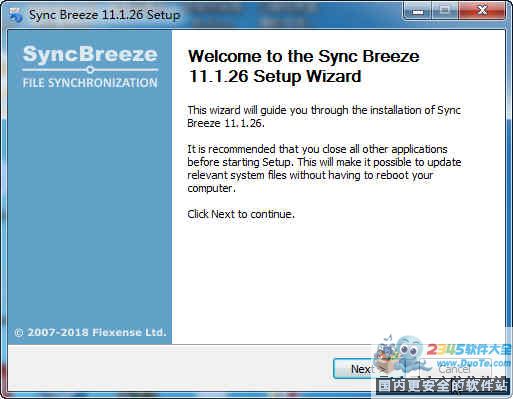513x399 pixels.
Task: Minimize the Sync Breeze Setup window
Action: pos(418,11)
